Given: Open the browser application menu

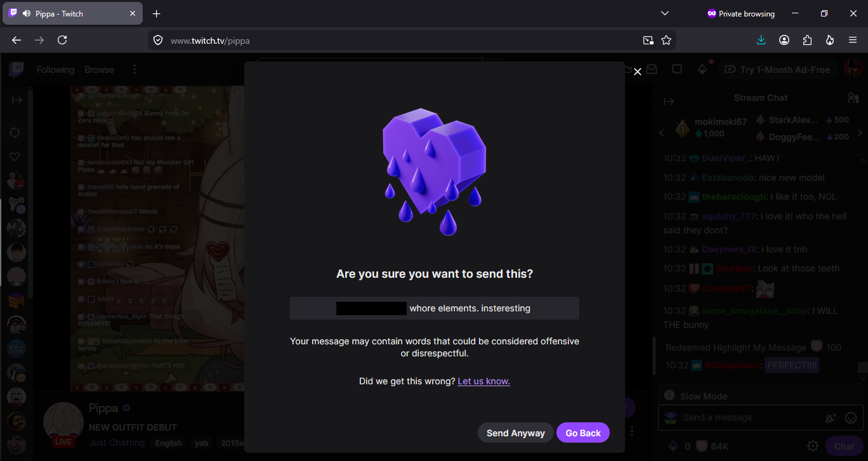Looking at the screenshot, I should [x=853, y=40].
